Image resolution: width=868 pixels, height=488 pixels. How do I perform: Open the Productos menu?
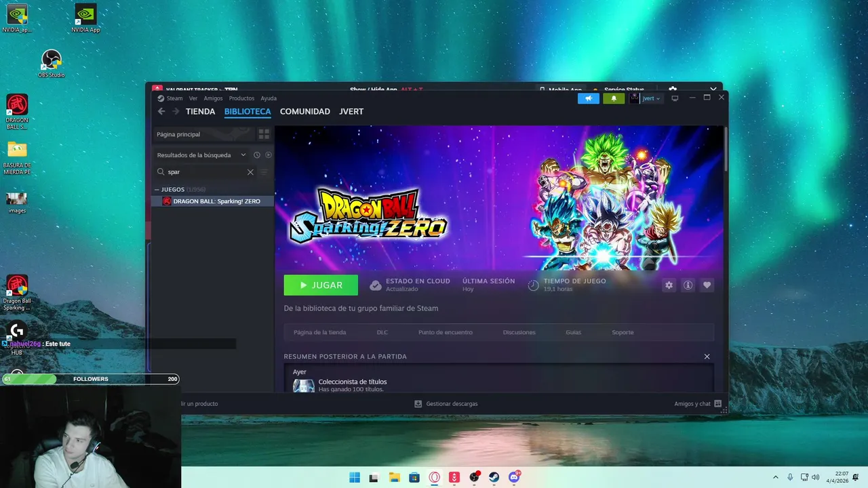click(241, 98)
